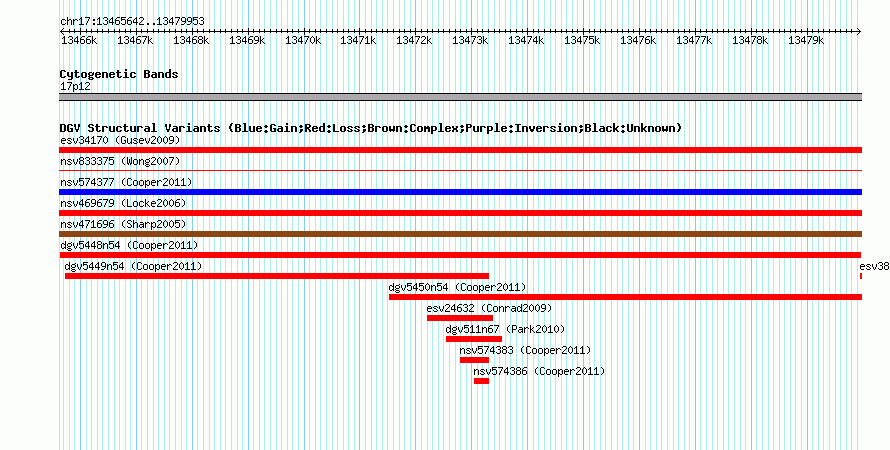Click the thin red nsv833375 line
Screen dimensions: 890x450
pyautogui.click(x=460, y=170)
